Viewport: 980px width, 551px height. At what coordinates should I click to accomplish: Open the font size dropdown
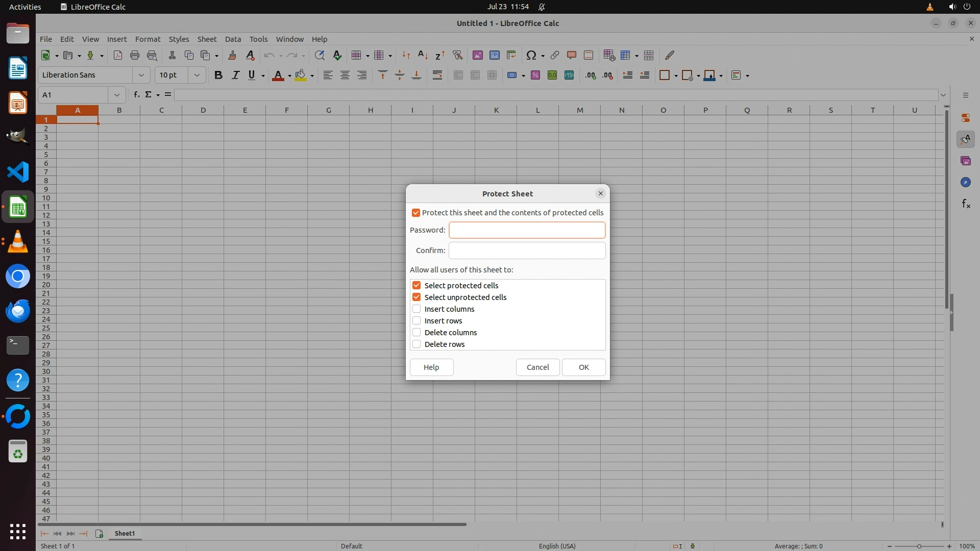[197, 75]
